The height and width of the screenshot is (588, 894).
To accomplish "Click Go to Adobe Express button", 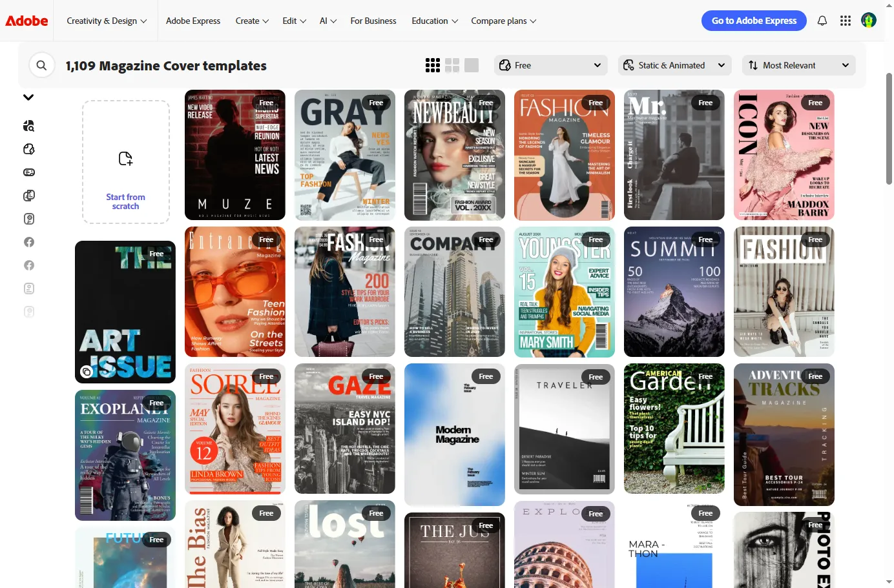I will point(754,21).
